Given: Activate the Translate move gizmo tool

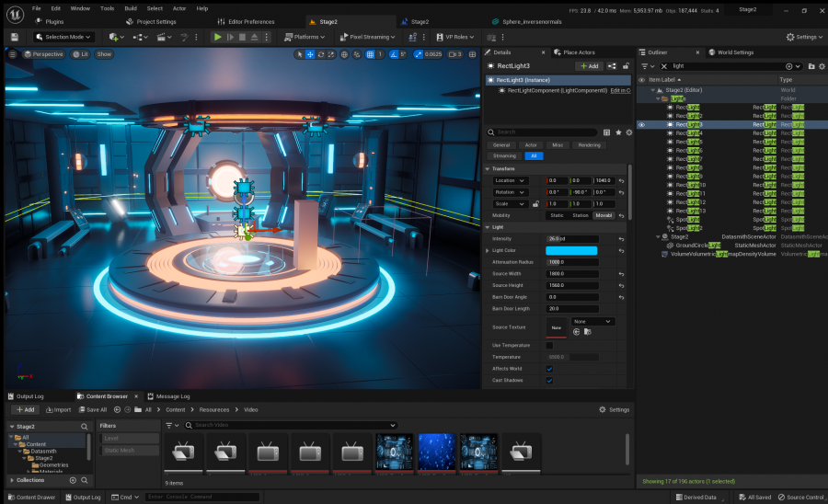Looking at the screenshot, I should tap(311, 54).
